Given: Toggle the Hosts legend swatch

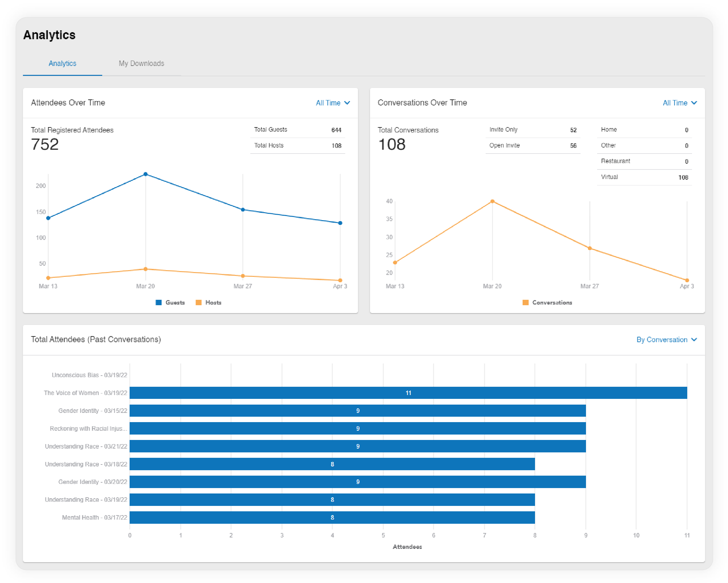Looking at the screenshot, I should pos(198,302).
